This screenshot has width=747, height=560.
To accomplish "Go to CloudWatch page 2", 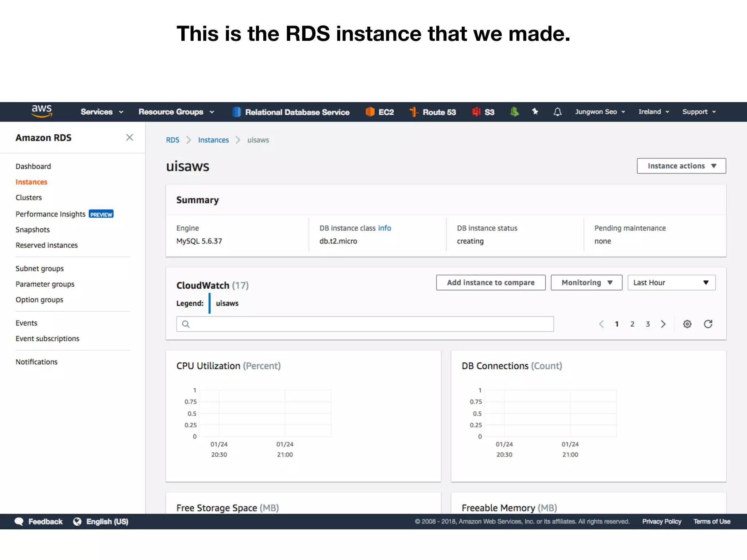I will pos(632,324).
